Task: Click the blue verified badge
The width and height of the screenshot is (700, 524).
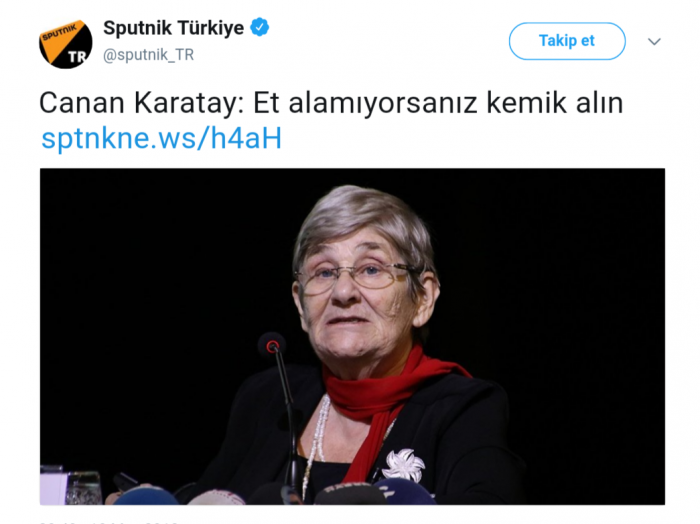Action: coord(259,27)
